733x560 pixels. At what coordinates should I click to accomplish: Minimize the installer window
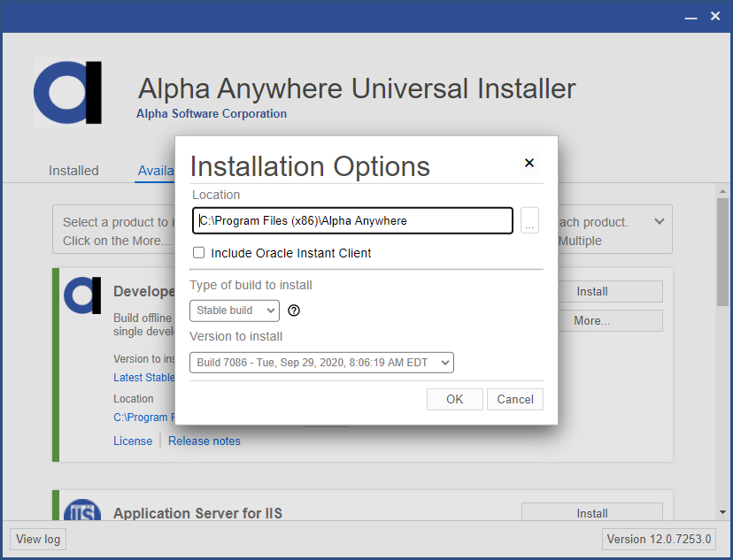coord(691,17)
